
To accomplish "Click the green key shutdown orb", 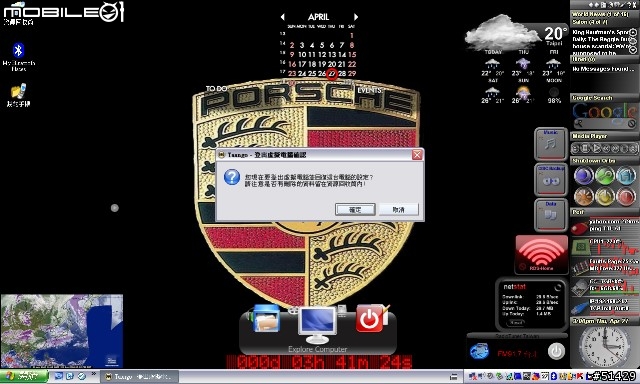I will (605, 176).
